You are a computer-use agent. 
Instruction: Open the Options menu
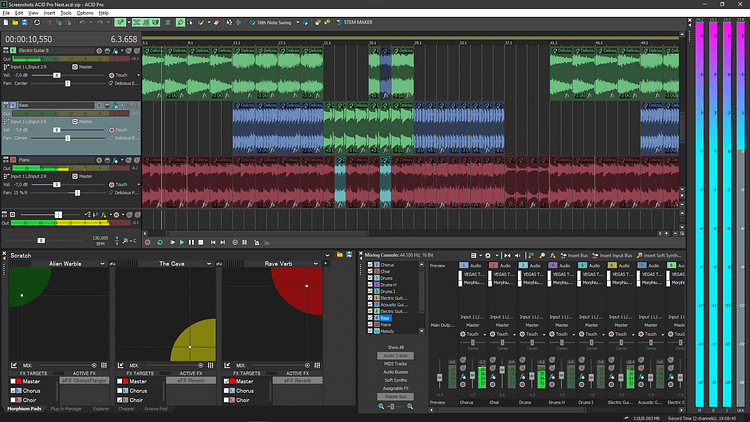85,13
